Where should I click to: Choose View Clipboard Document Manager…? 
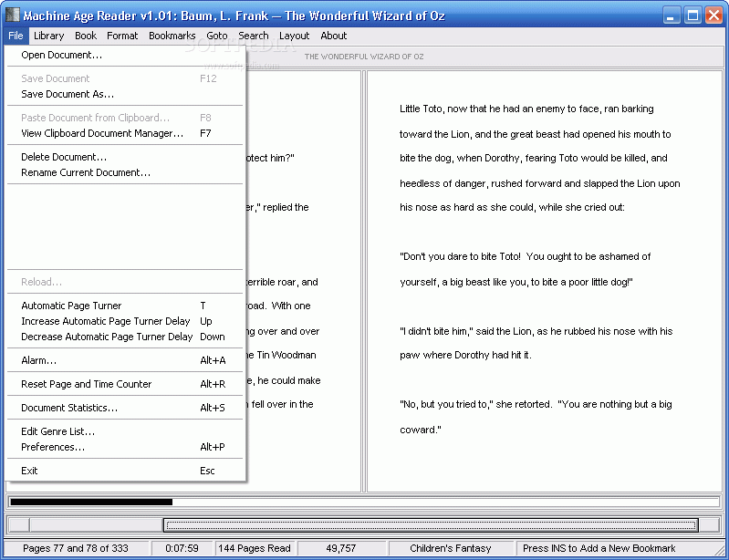[x=125, y=133]
